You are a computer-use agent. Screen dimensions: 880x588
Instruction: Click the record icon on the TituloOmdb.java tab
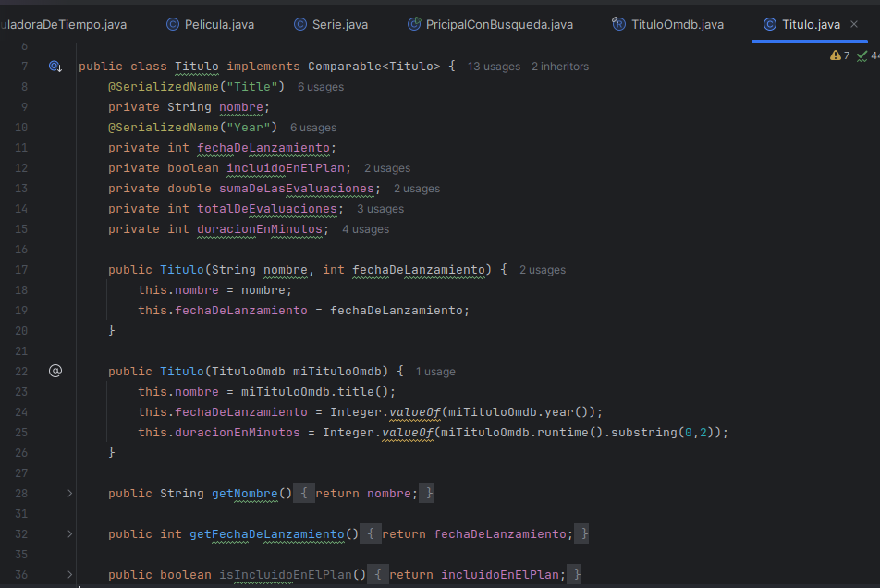618,24
